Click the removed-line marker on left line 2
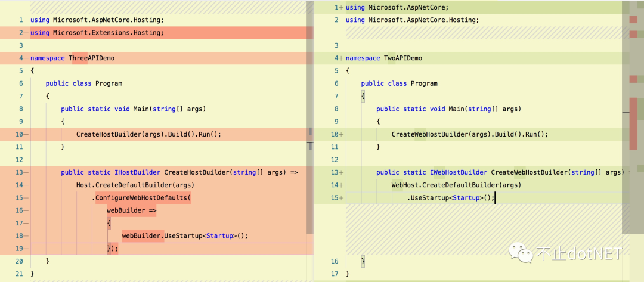Screen dimensions: 644x282 [26, 33]
